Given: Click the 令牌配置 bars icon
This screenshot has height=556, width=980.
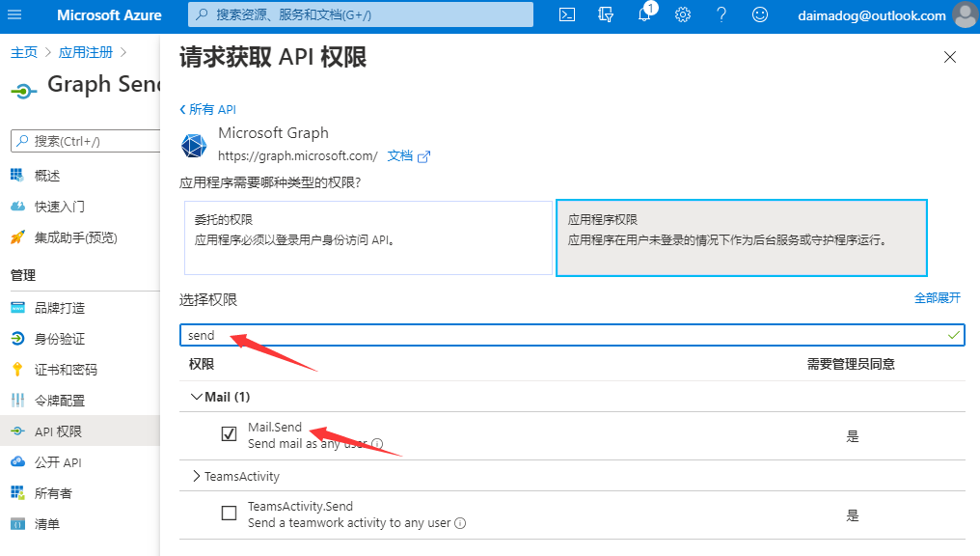Looking at the screenshot, I should click(x=17, y=401).
